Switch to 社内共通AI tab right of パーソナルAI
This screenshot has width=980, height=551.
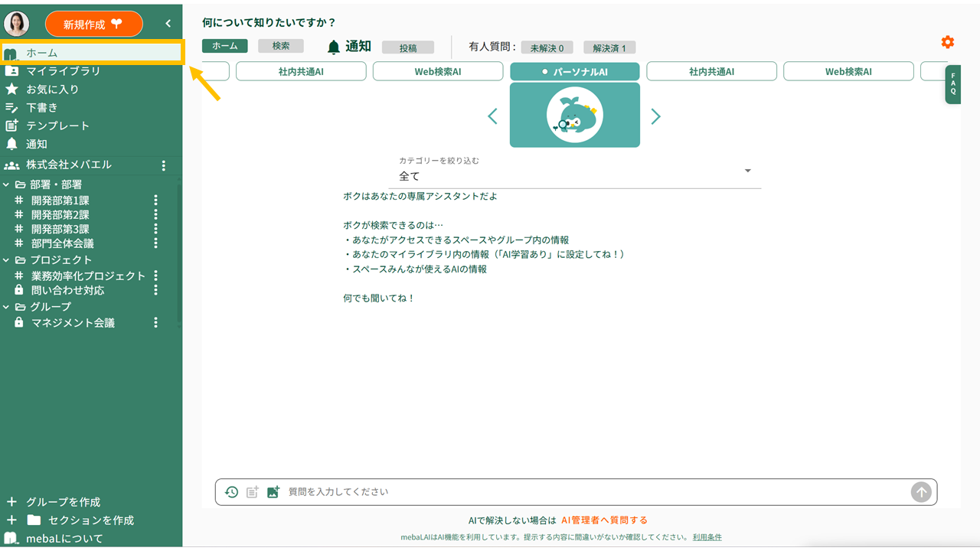[x=711, y=71]
